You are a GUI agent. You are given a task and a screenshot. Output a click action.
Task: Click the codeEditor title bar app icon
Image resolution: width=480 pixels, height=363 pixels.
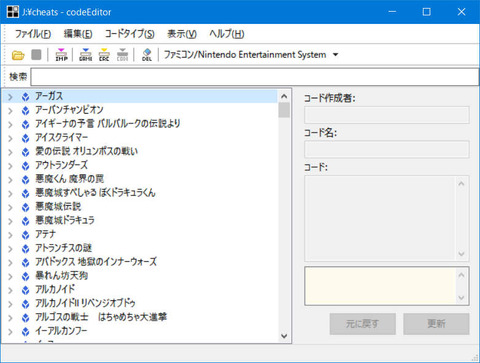(x=13, y=12)
